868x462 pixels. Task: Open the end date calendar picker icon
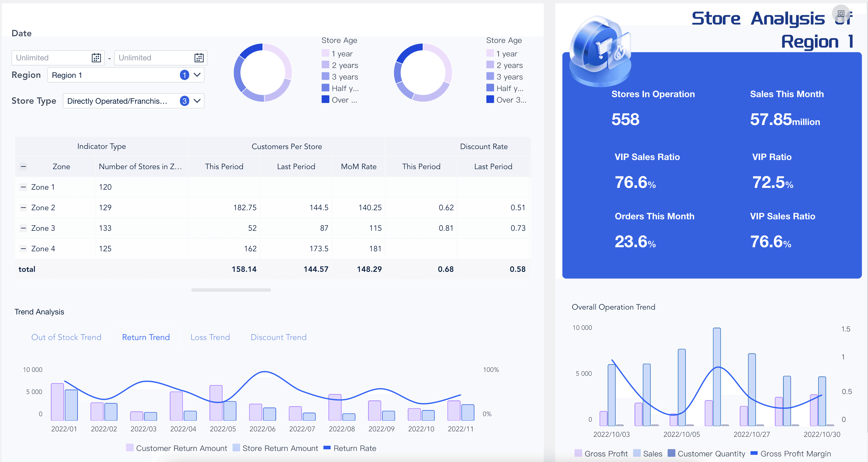(x=199, y=58)
